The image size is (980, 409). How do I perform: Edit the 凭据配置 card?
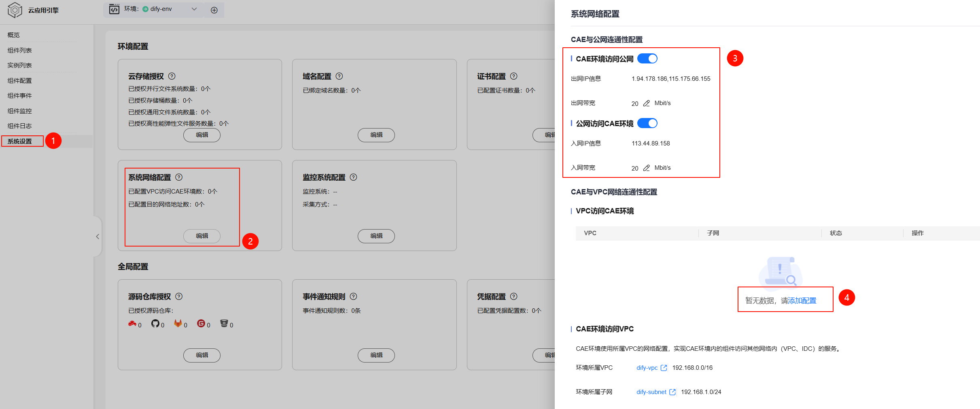(x=544, y=355)
